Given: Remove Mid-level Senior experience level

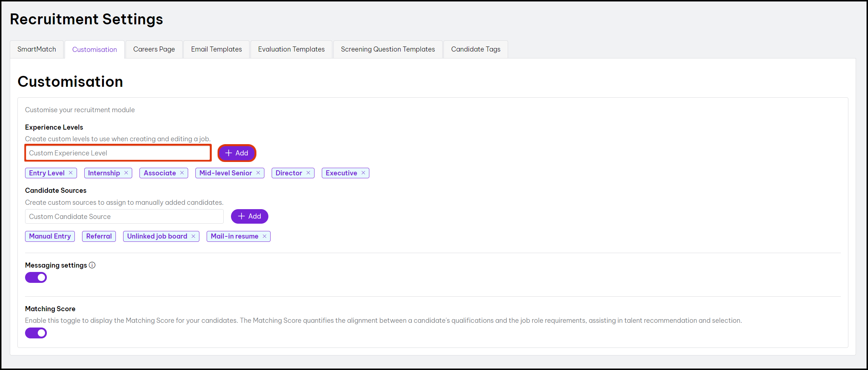Looking at the screenshot, I should click(258, 173).
